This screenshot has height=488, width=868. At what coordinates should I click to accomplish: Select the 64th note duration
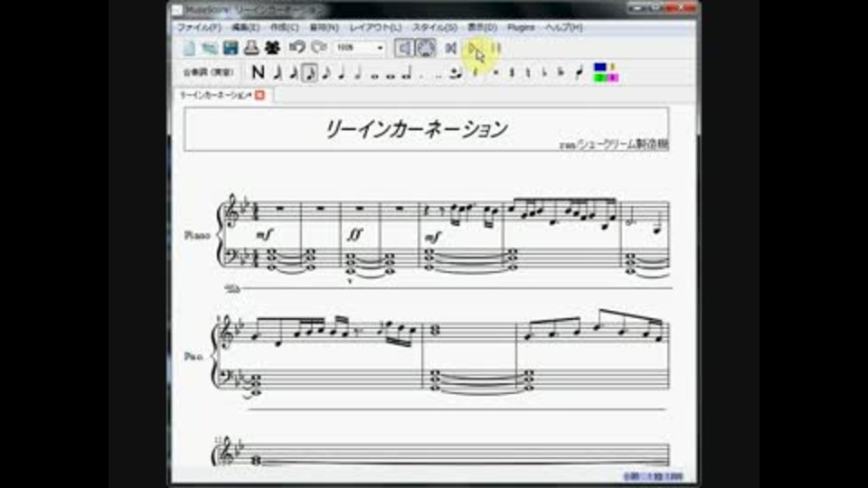point(278,72)
